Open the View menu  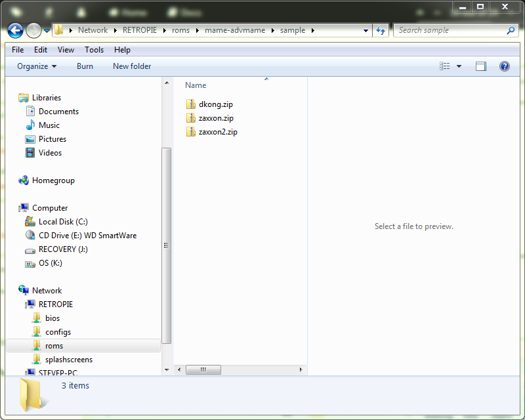[x=66, y=50]
